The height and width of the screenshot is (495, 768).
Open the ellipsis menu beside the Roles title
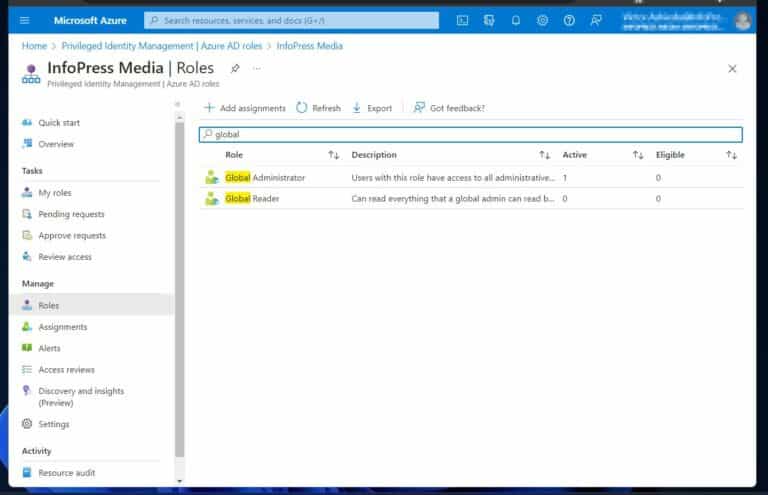coord(257,69)
